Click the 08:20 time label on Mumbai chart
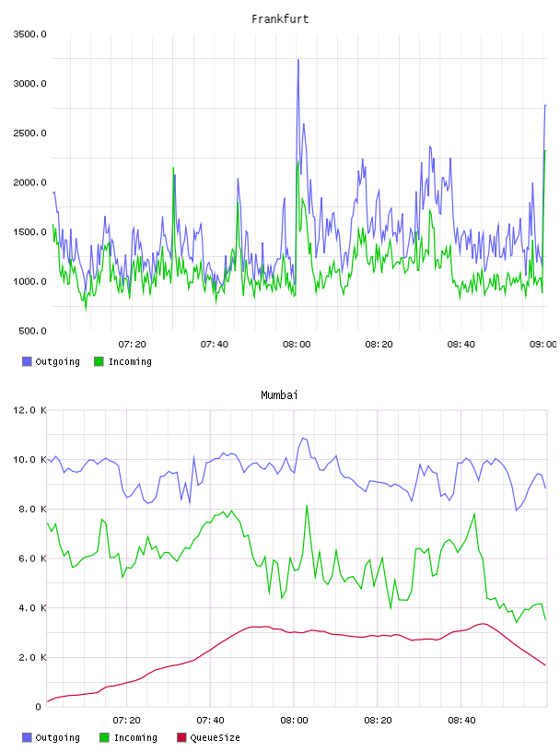The width and height of the screenshot is (560, 752). 378,720
